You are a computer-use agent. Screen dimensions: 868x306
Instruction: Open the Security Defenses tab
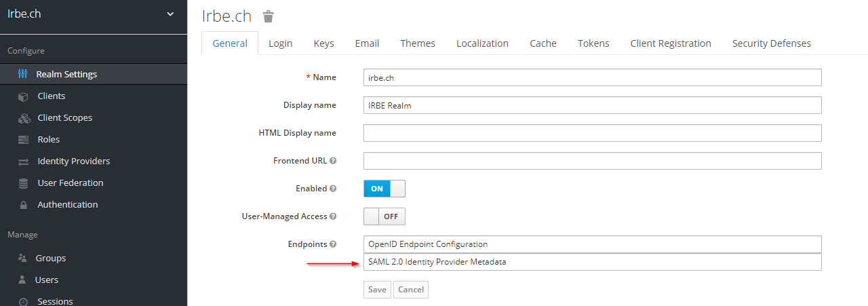coord(772,43)
